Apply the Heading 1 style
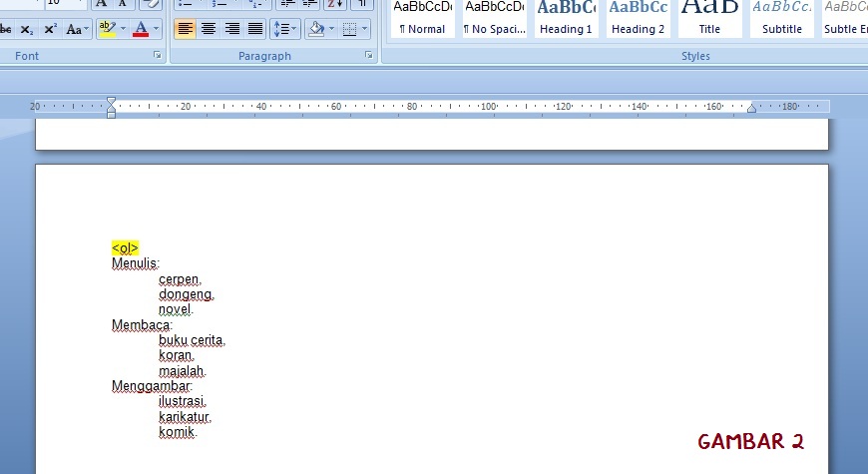The height and width of the screenshot is (474, 868). point(566,18)
